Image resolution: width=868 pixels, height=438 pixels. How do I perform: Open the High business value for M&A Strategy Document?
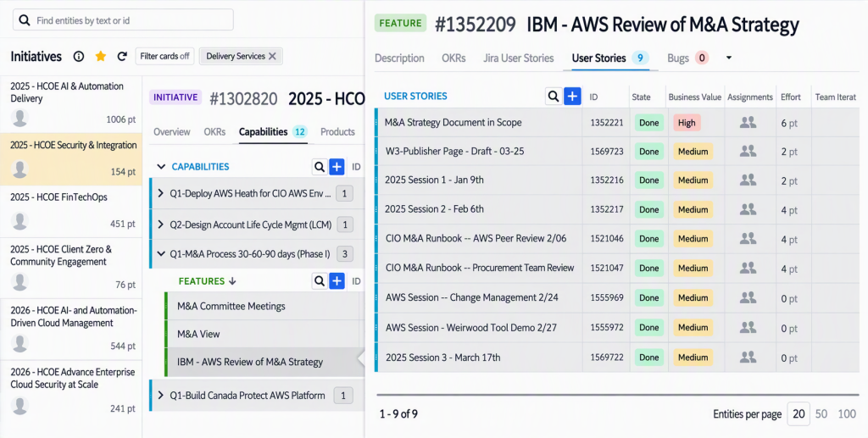(687, 123)
